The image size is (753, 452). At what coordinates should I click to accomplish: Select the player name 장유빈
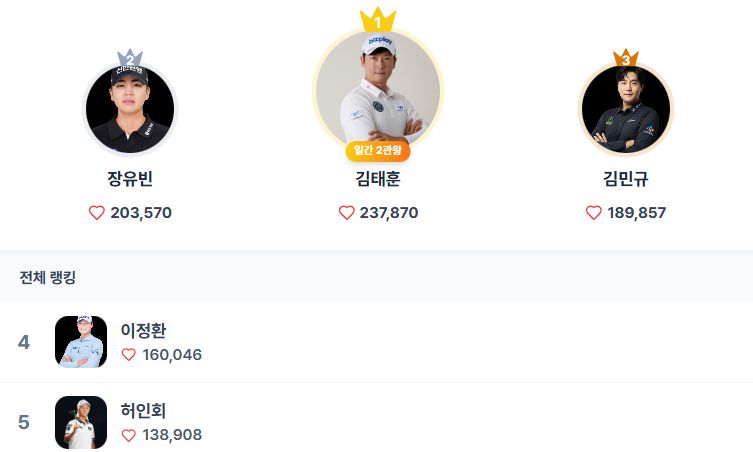click(x=130, y=180)
